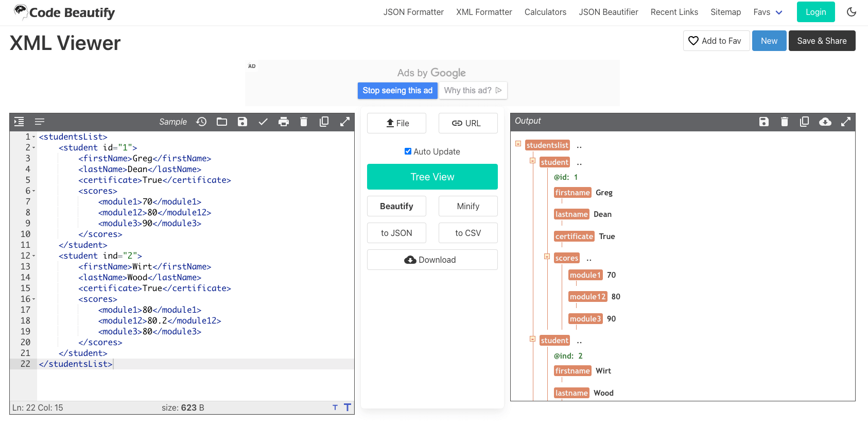This screenshot has width=868, height=424.
Task: Collapse the scores node in output tree
Action: pyautogui.click(x=547, y=257)
